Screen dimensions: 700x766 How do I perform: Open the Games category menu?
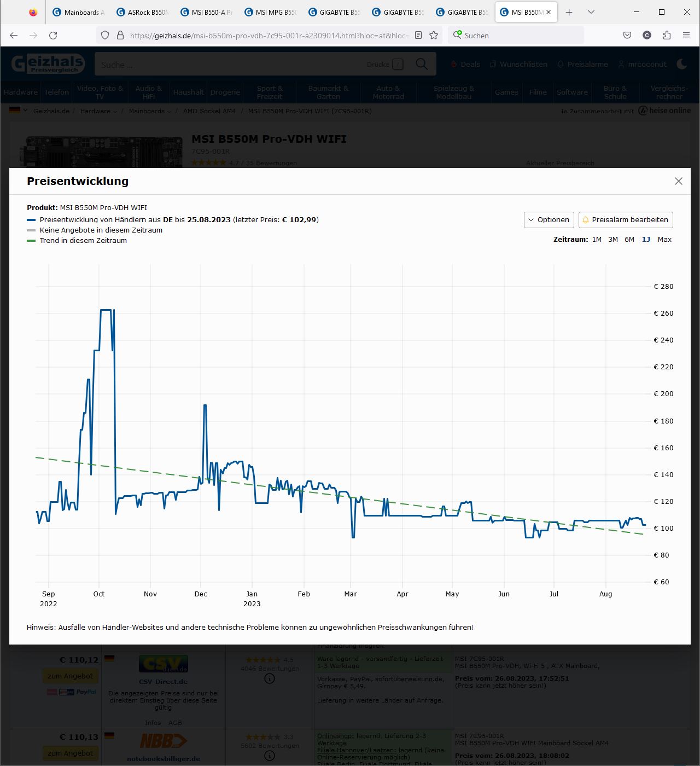click(x=506, y=92)
